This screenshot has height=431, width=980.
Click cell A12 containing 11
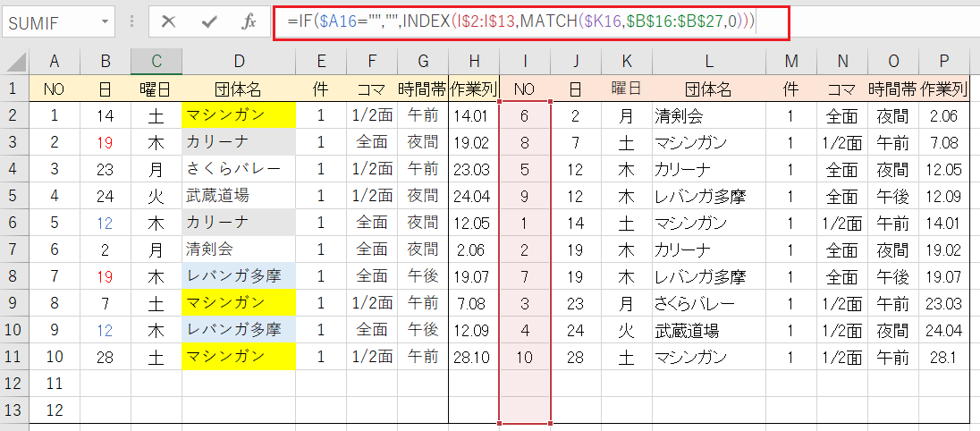coord(55,383)
